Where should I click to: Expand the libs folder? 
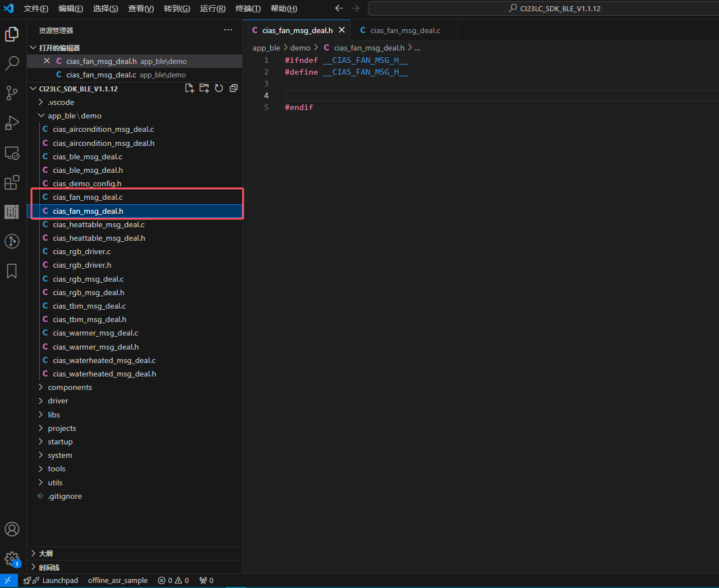pyautogui.click(x=41, y=415)
